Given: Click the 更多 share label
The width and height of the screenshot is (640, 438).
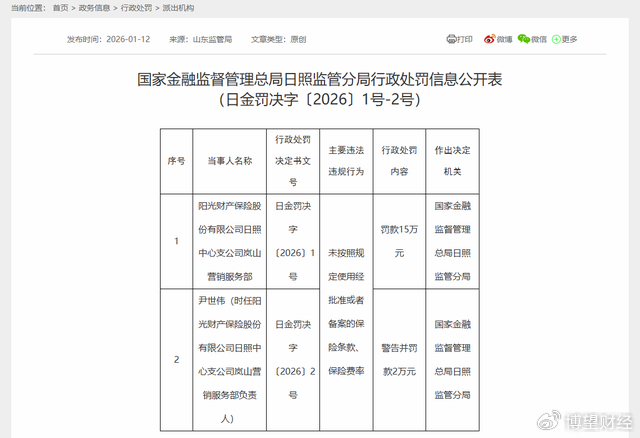Looking at the screenshot, I should click(569, 39).
